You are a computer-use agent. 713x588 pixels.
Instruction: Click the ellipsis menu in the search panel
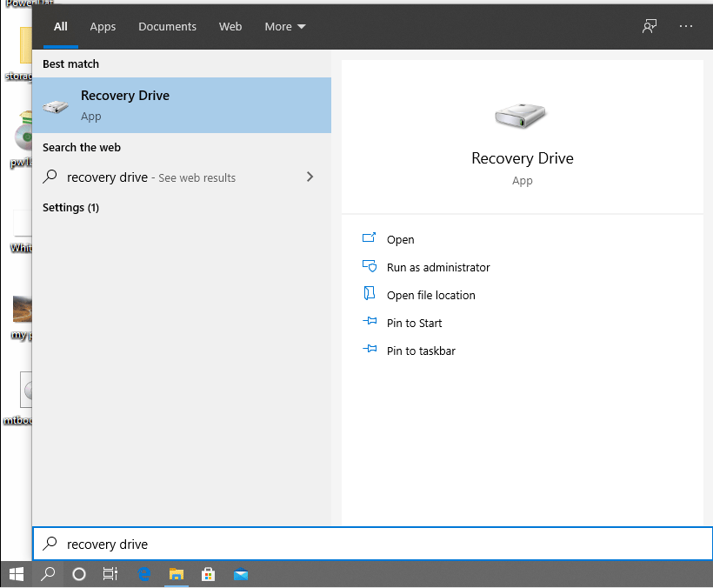pyautogui.click(x=686, y=26)
